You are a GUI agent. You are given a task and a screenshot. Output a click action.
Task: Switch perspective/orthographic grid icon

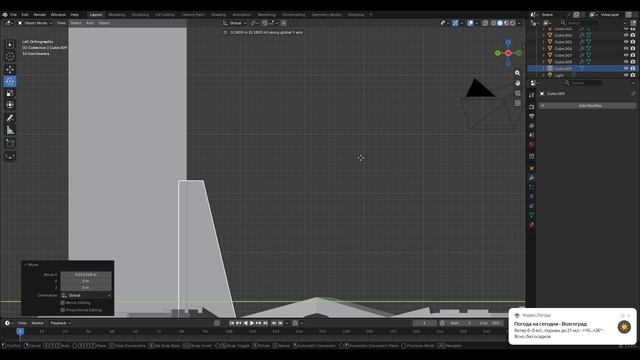pyautogui.click(x=518, y=103)
